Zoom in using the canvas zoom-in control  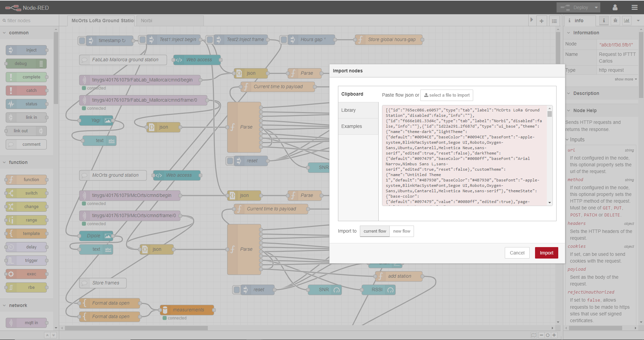[x=554, y=335]
